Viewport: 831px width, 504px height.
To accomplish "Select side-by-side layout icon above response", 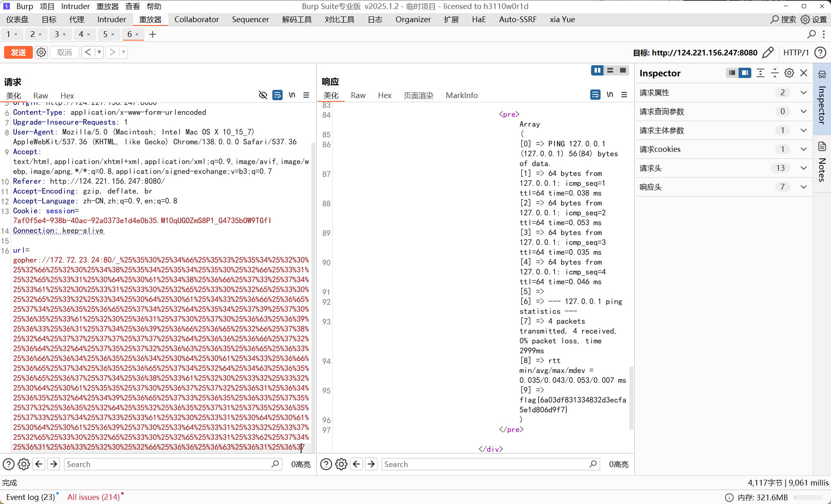I will [597, 71].
